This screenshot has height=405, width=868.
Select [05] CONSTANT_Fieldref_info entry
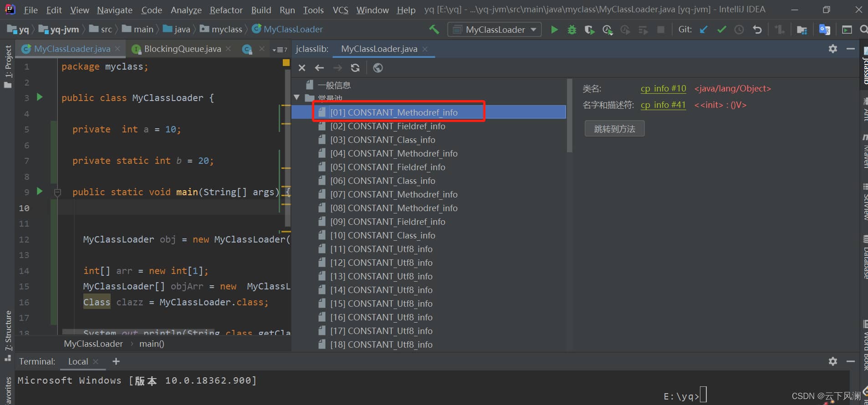(388, 167)
